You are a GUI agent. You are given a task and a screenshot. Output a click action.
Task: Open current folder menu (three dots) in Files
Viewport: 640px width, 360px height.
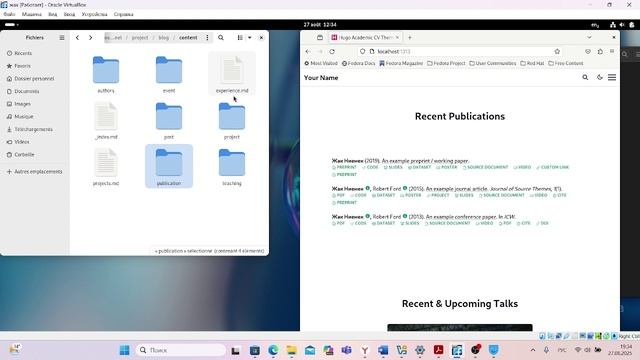207,38
